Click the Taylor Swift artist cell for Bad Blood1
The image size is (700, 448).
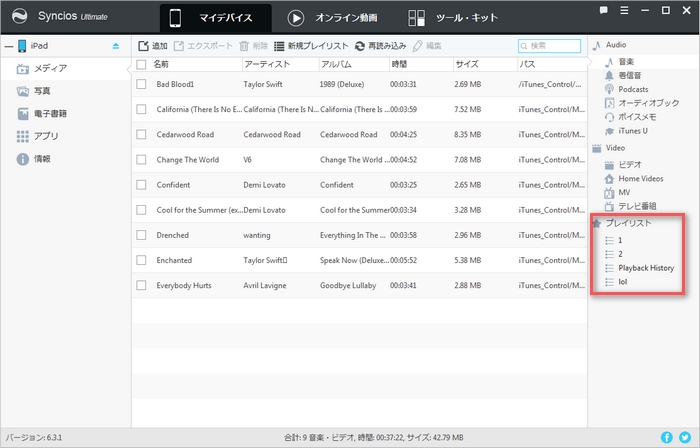tap(262, 84)
